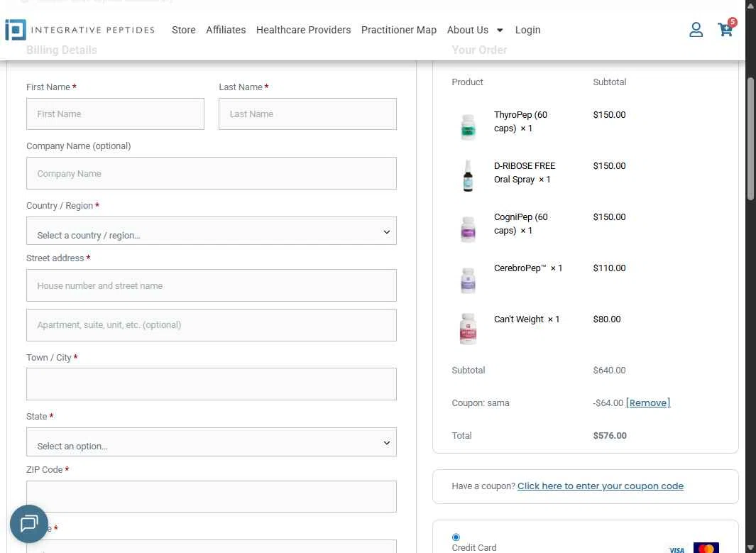Image resolution: width=756 pixels, height=553 pixels.
Task: Open the Country / Region dropdown
Action: (x=211, y=231)
